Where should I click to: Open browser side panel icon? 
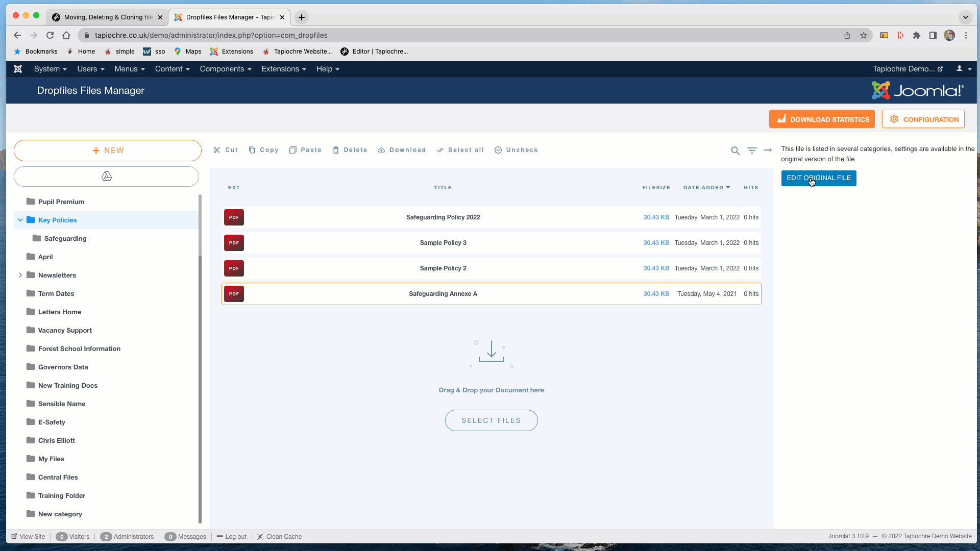click(933, 35)
